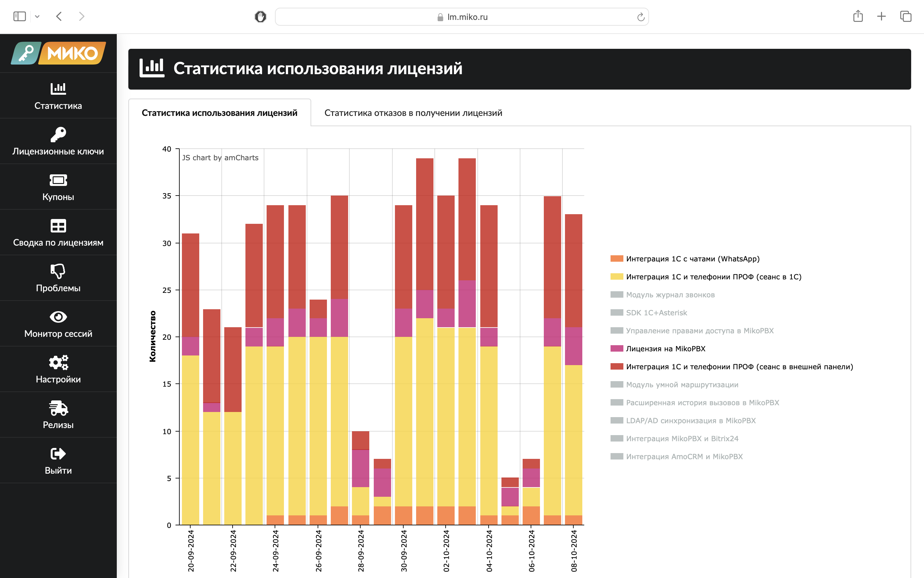
Task: Select Лицензионные ключи menu label
Action: (x=58, y=151)
